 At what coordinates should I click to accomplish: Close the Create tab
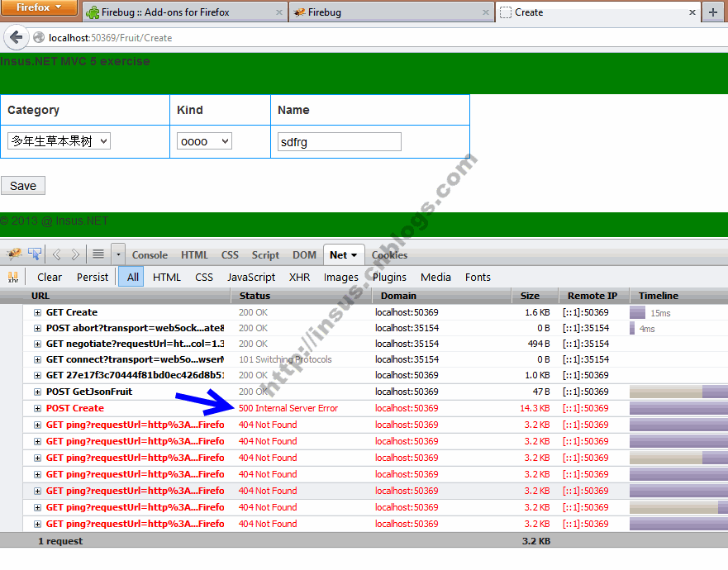tap(692, 12)
